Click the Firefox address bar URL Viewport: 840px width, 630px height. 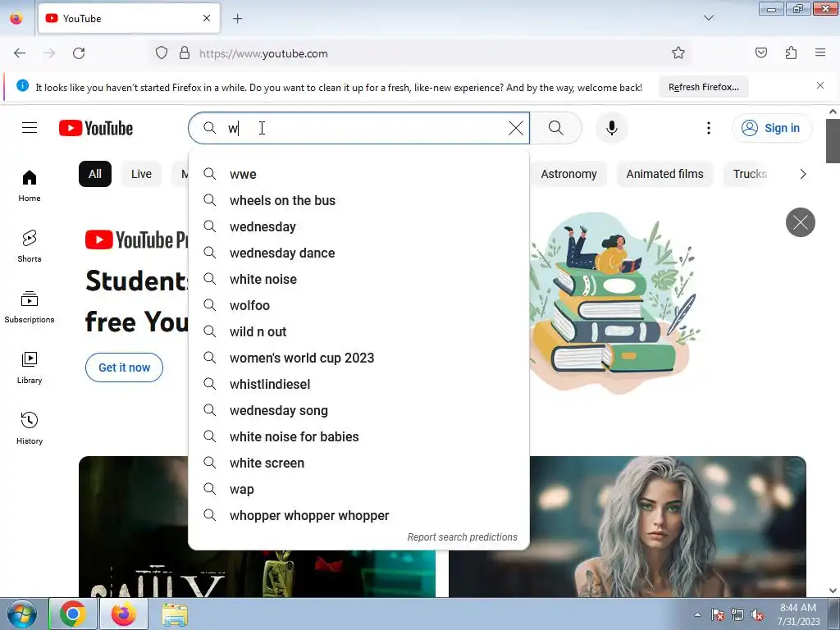click(263, 53)
